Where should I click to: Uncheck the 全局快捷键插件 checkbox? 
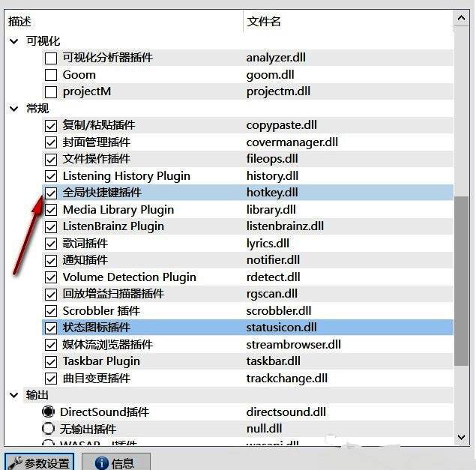51,193
